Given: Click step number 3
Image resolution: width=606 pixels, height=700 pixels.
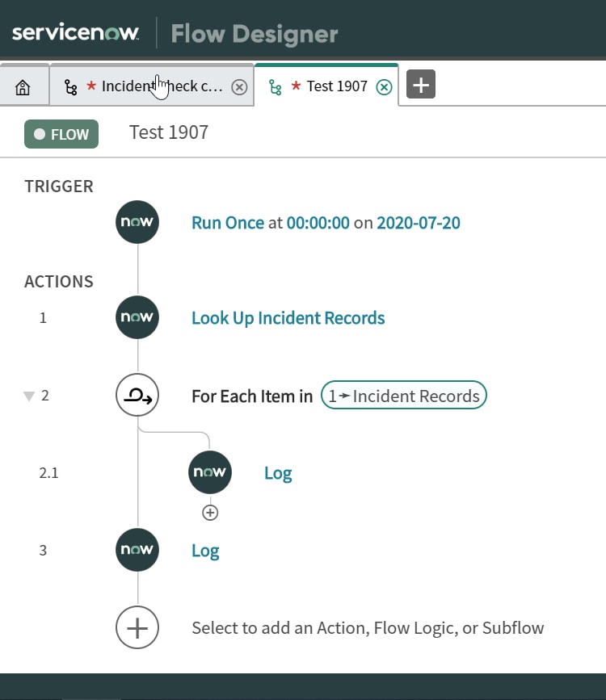Looking at the screenshot, I should [43, 551].
